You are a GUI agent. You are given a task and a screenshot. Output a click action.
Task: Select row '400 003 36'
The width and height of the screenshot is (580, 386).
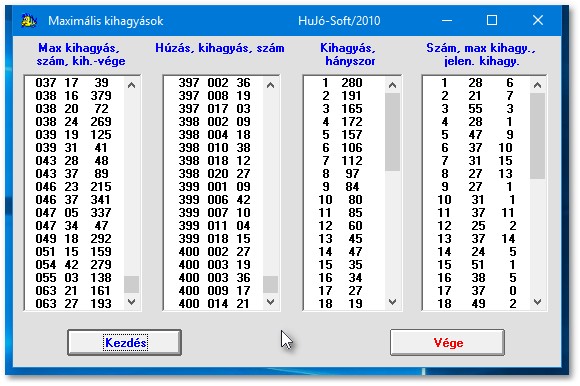214,277
